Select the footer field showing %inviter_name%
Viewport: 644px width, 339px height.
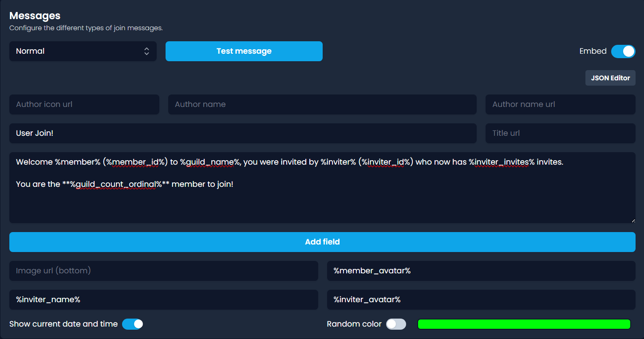pos(163,300)
